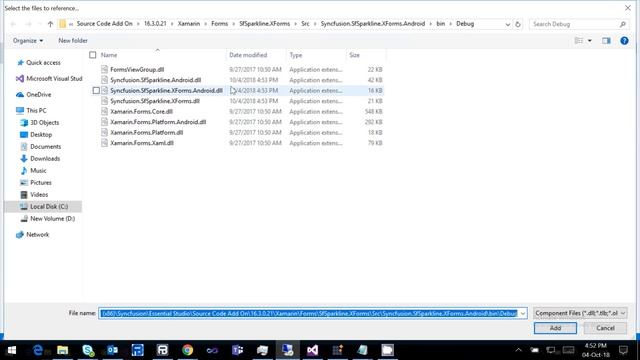Navigate to bin breadcrumb segment

click(x=440, y=24)
